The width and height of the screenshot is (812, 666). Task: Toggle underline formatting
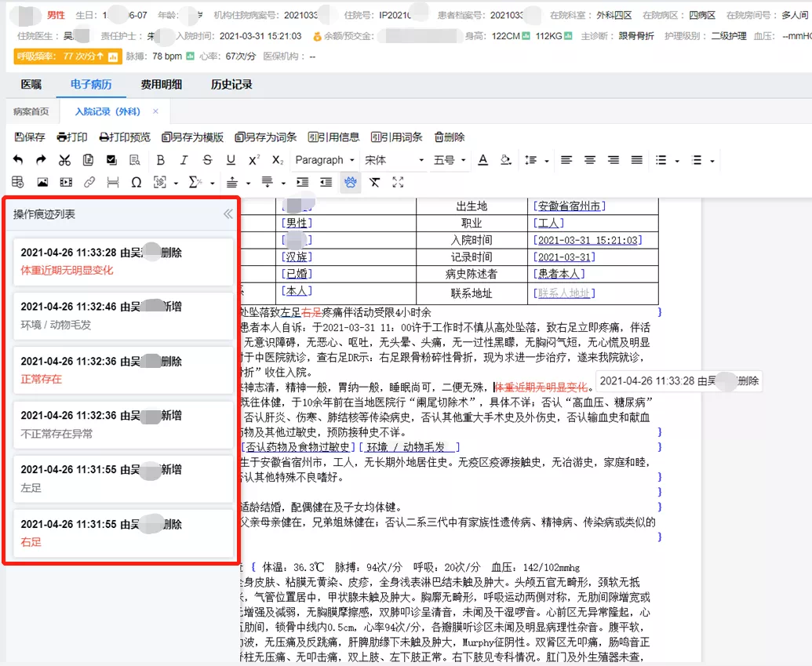[x=231, y=160]
